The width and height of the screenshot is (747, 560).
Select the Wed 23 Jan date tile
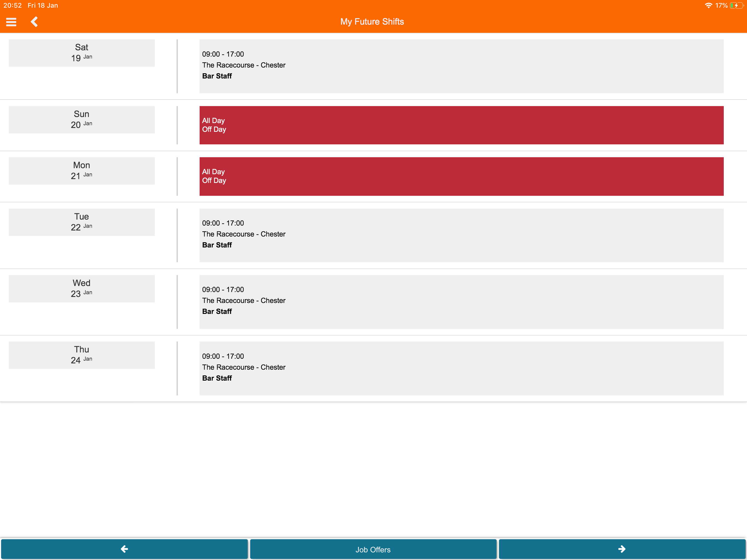[x=81, y=288]
